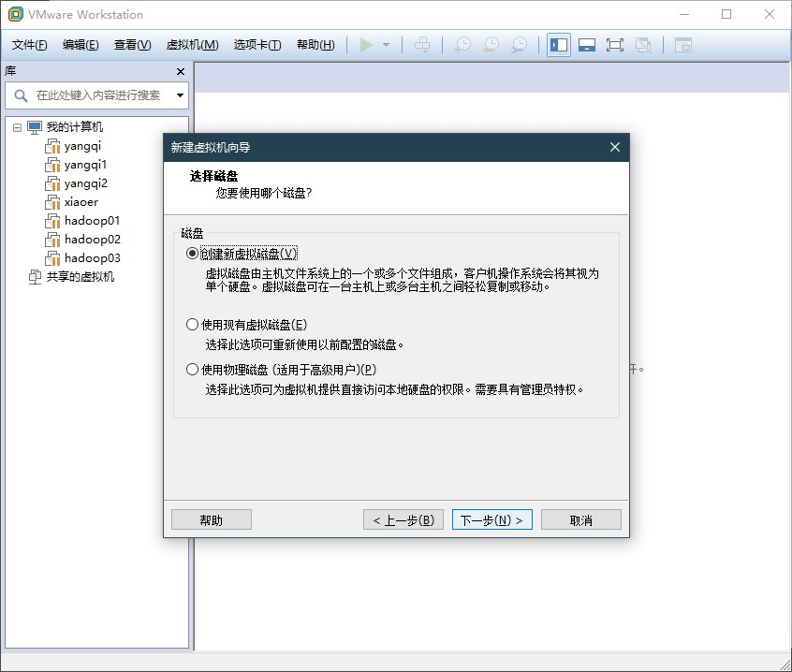The height and width of the screenshot is (672, 792).
Task: Collapse the 我的计算机 tree node
Action: 17,127
